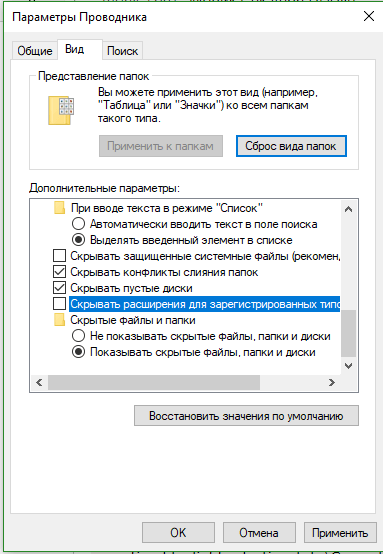Click the list's scroll down arrow
Image resolution: width=383 pixels, height=554 pixels.
348,366
